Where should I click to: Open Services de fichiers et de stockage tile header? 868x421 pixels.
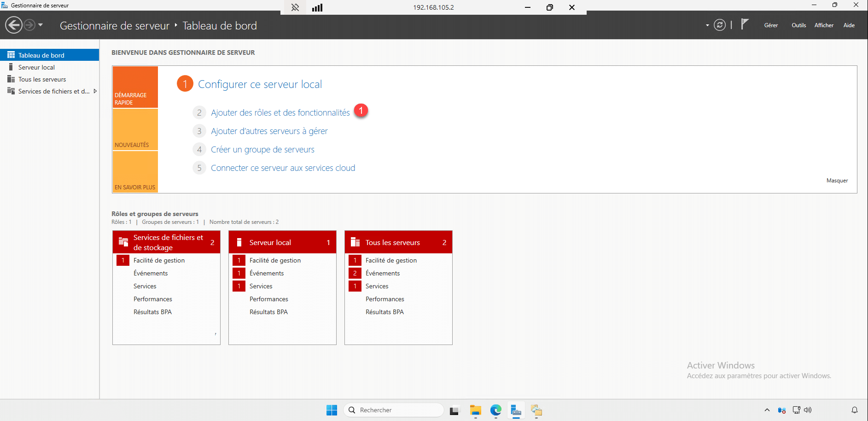click(166, 242)
